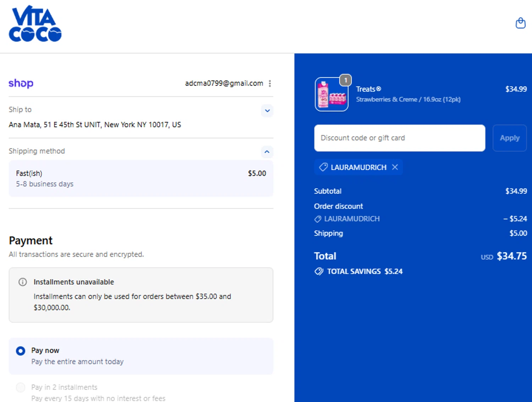Click the Apply discount button
Viewport: 532px width, 402px height.
[x=510, y=138]
